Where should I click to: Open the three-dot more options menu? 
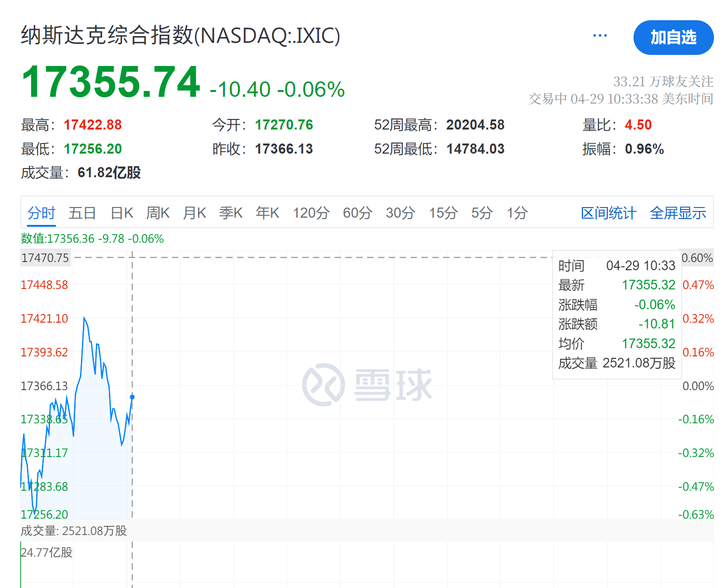(600, 36)
